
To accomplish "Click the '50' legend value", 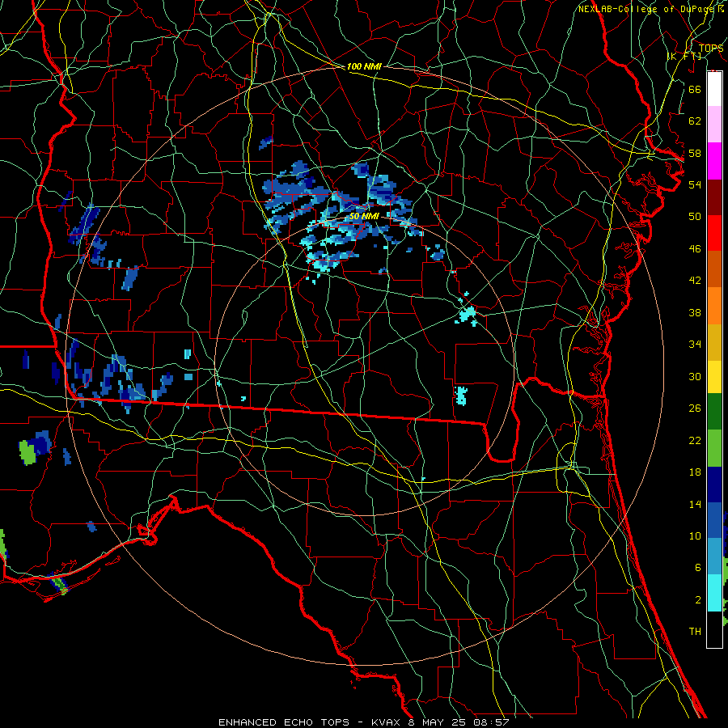I will click(695, 217).
